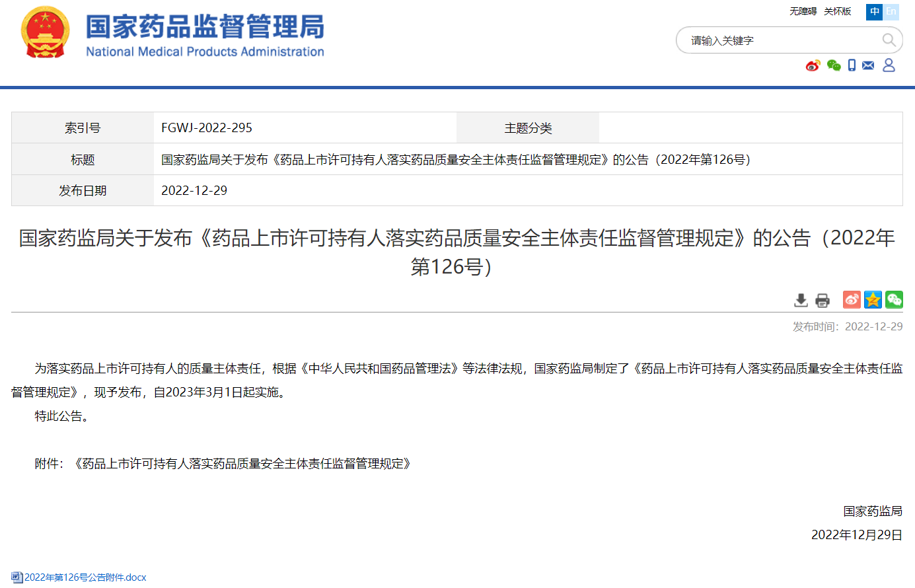Image resolution: width=915 pixels, height=588 pixels.
Task: Click the title text in the 标题 row
Action: coord(458,159)
